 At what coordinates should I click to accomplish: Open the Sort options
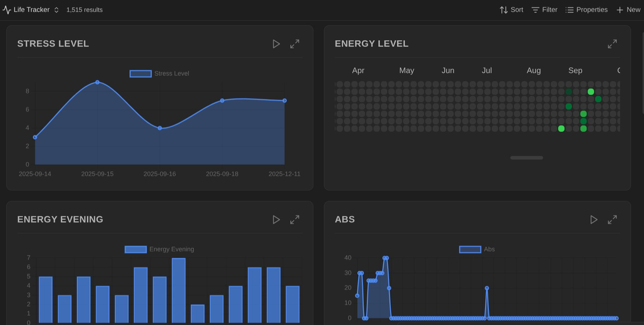pos(510,9)
